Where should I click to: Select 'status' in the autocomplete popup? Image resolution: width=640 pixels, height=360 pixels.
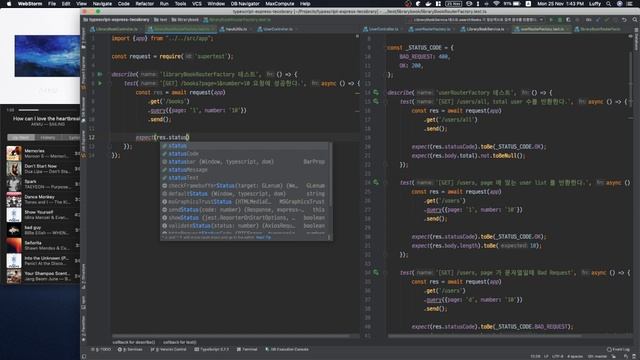pos(245,146)
